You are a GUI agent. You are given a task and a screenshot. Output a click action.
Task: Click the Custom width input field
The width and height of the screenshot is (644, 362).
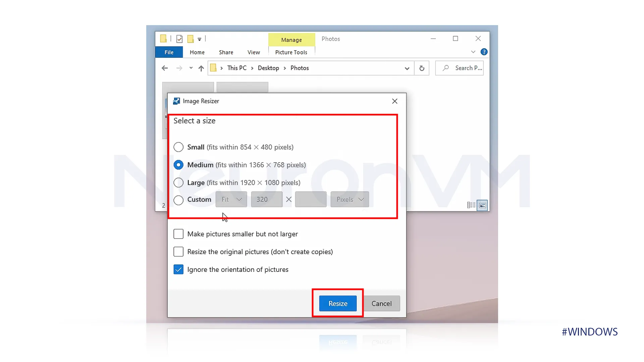pos(267,199)
